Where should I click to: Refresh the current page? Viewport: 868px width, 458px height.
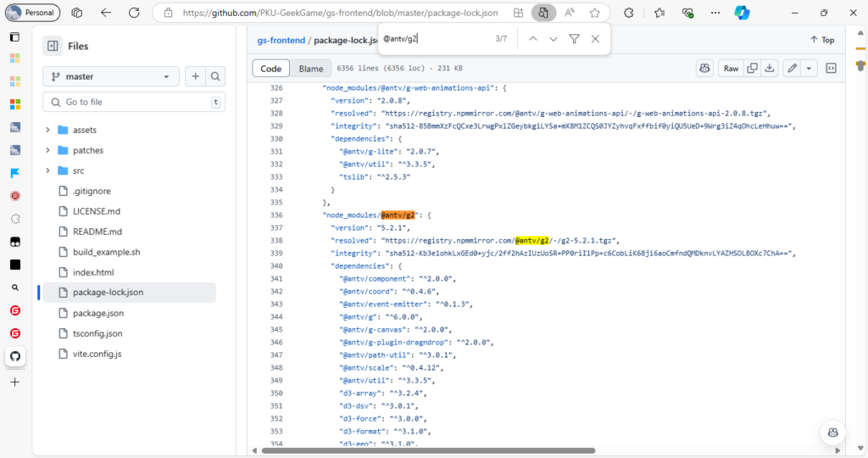pyautogui.click(x=134, y=13)
